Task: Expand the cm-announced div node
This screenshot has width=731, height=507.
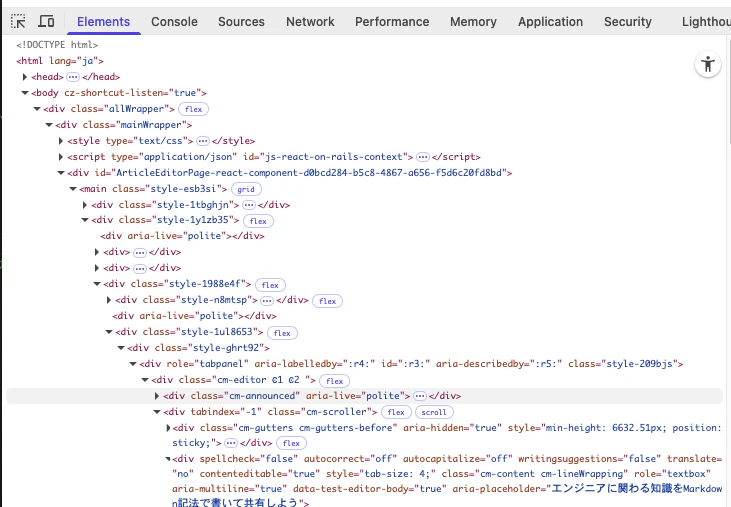Action: tap(157, 396)
